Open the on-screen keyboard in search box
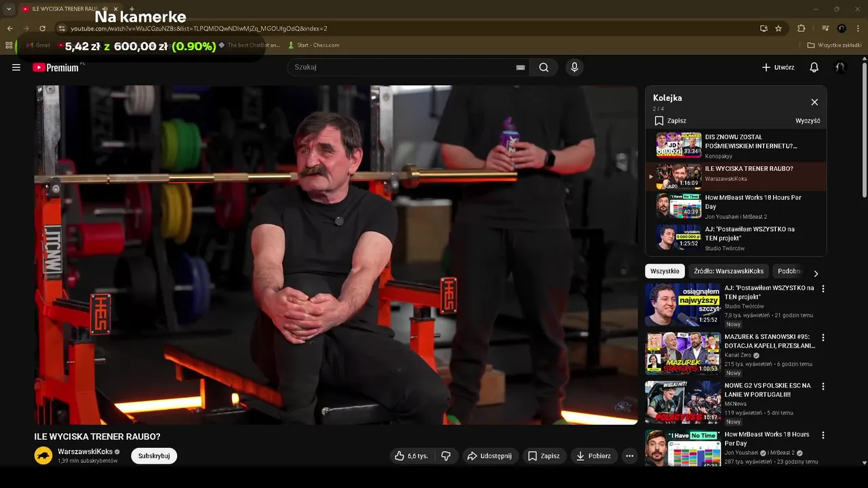The width and height of the screenshot is (868, 488). [x=520, y=67]
